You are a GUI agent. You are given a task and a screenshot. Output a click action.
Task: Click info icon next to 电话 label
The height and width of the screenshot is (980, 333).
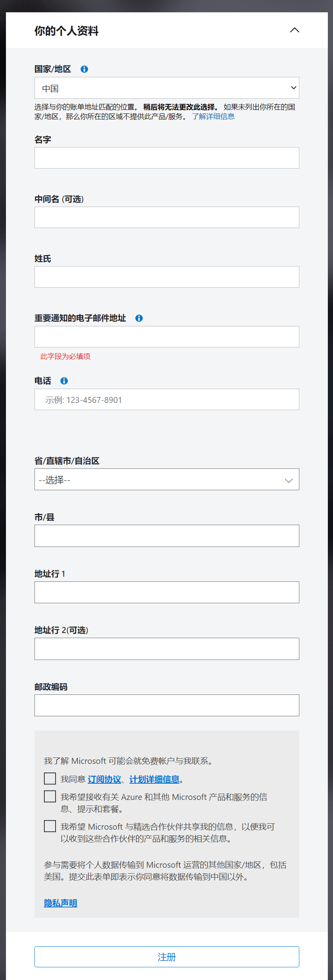[x=64, y=381]
